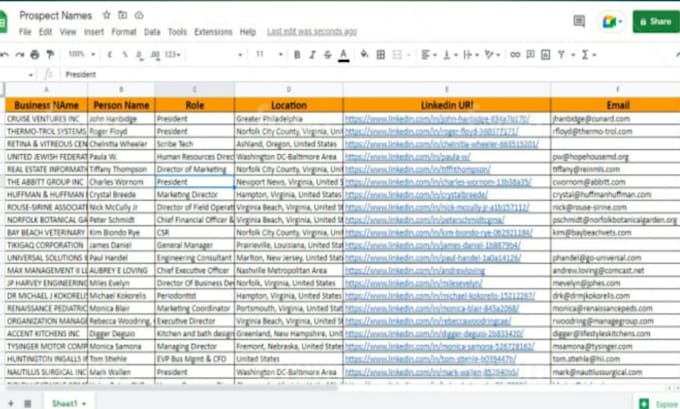
Task: Toggle italic formatting
Action: (x=312, y=55)
